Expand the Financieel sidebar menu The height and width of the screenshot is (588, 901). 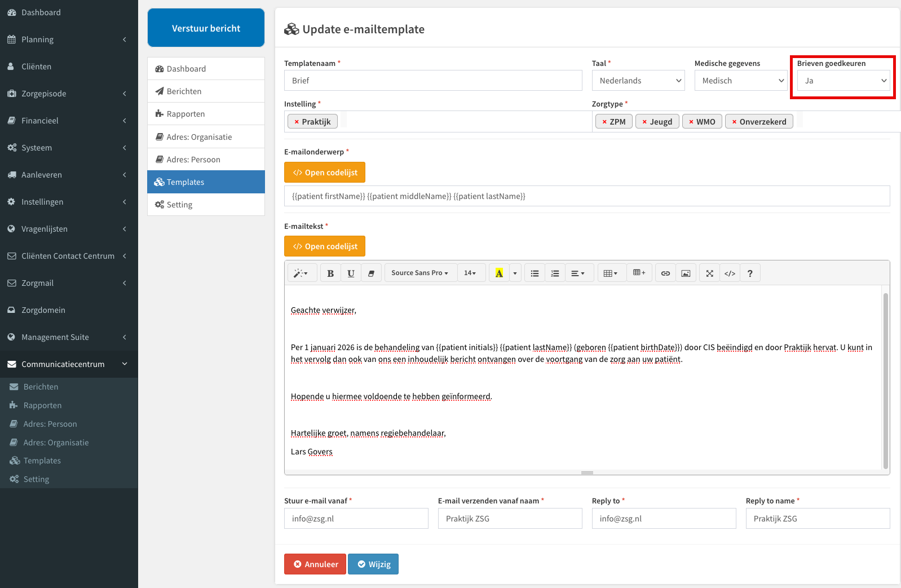tap(69, 121)
